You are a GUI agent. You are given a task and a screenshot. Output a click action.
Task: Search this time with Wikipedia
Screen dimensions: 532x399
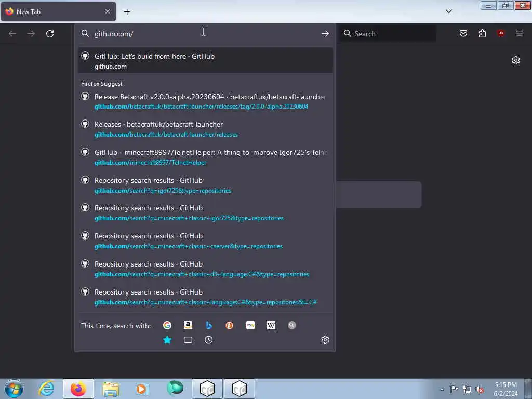coord(271,325)
